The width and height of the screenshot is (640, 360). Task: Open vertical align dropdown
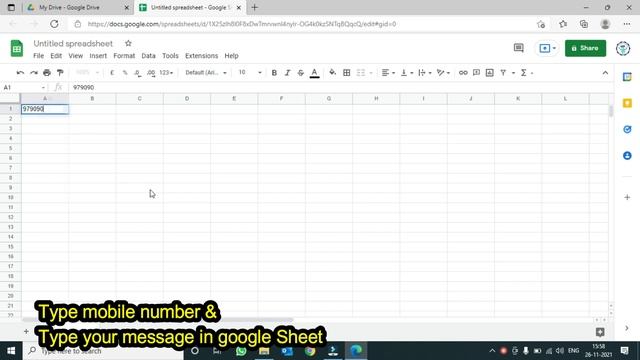pyautogui.click(x=407, y=73)
